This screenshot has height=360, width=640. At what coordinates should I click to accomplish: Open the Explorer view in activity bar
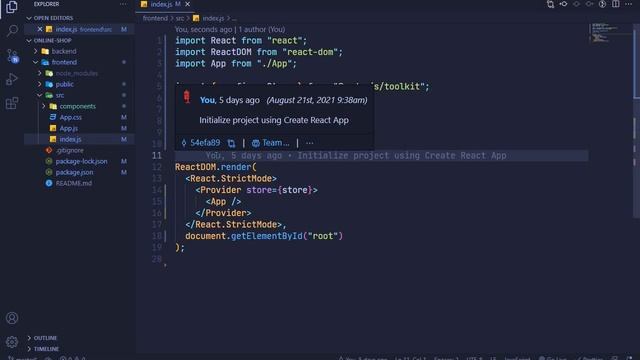12,7
